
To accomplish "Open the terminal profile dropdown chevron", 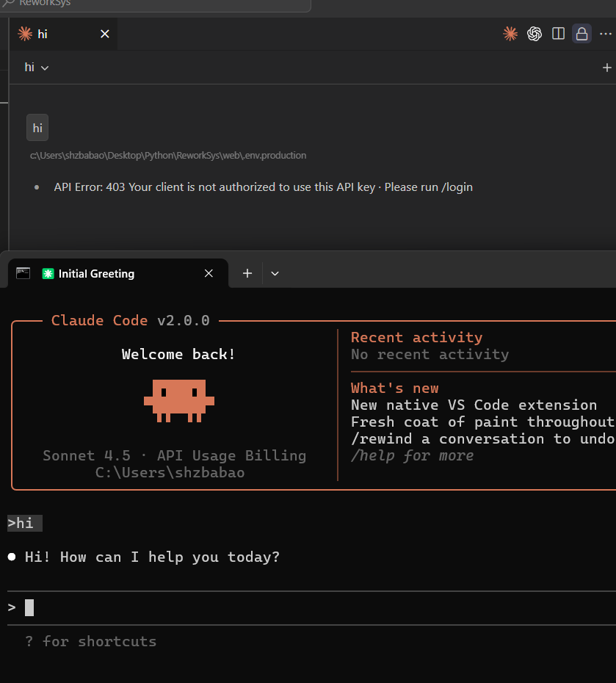I will [x=275, y=273].
